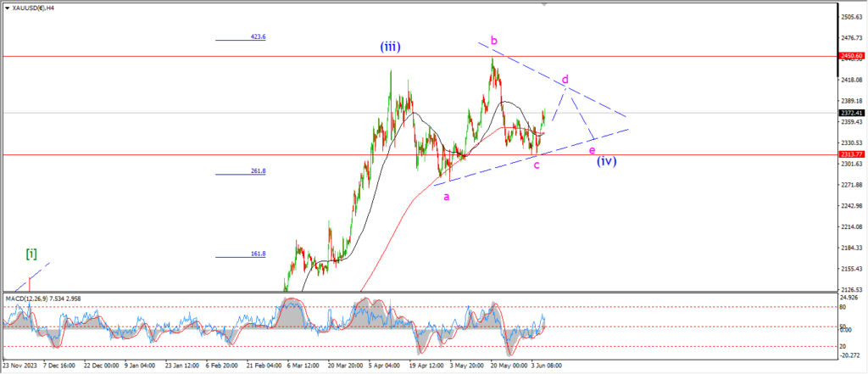This screenshot has height=374, width=868.
Task: Click the red 2450.60 price tag on axis
Action: coord(851,56)
